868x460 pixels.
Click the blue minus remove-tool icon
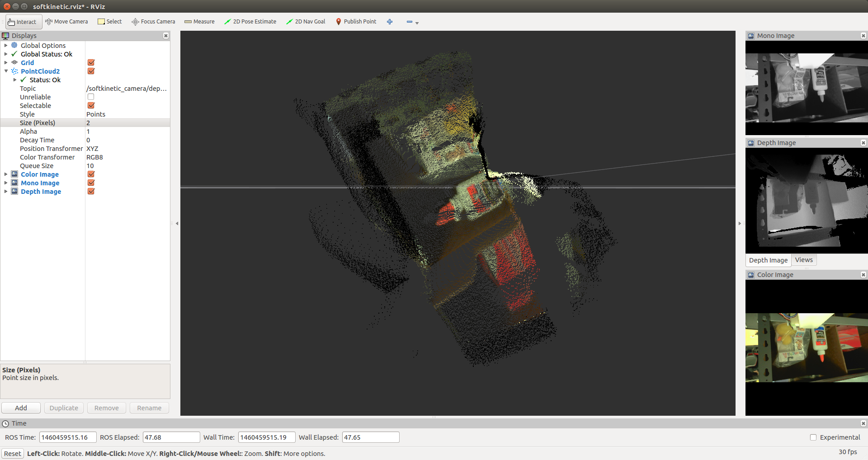coord(410,22)
